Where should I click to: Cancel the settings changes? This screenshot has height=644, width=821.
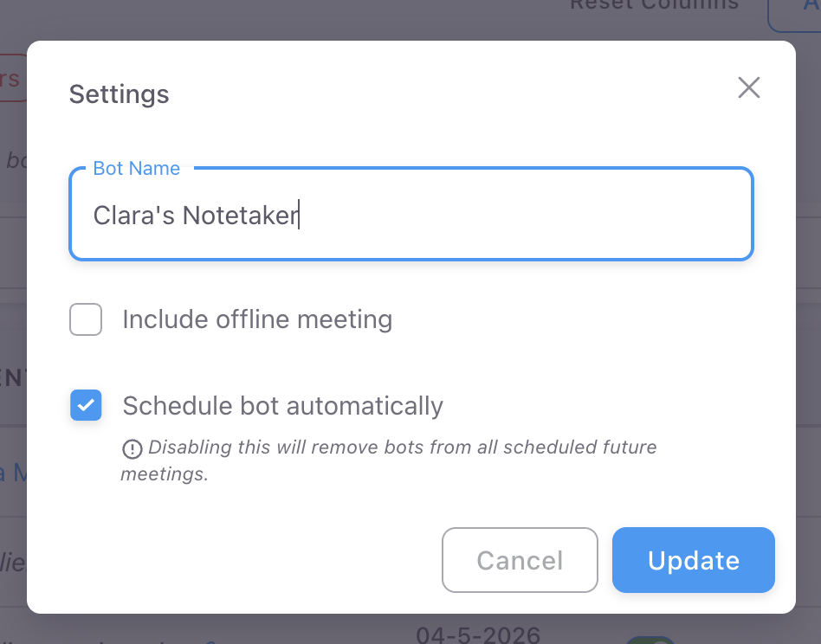tap(520, 560)
